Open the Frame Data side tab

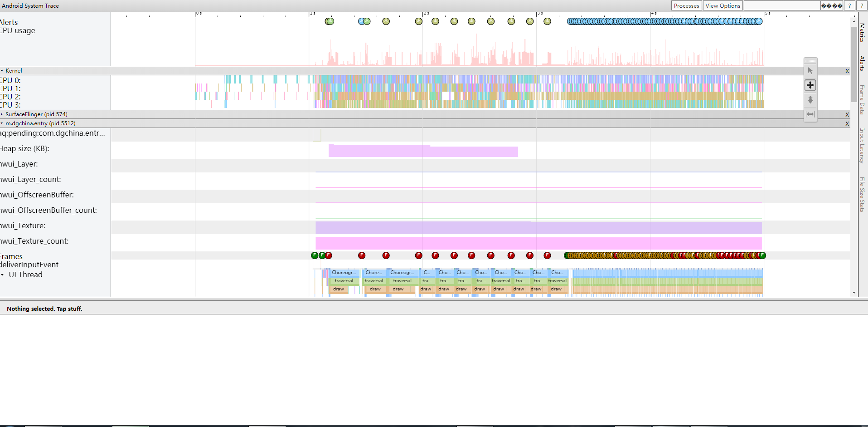[862, 99]
